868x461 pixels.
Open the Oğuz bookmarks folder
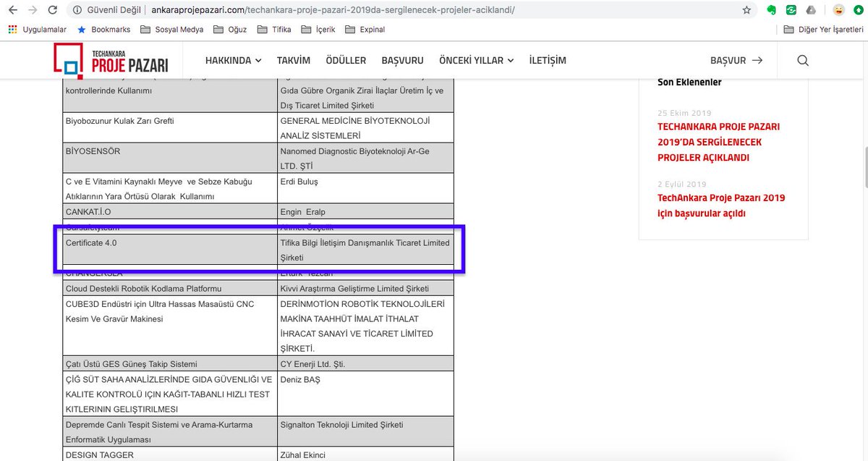tap(230, 30)
